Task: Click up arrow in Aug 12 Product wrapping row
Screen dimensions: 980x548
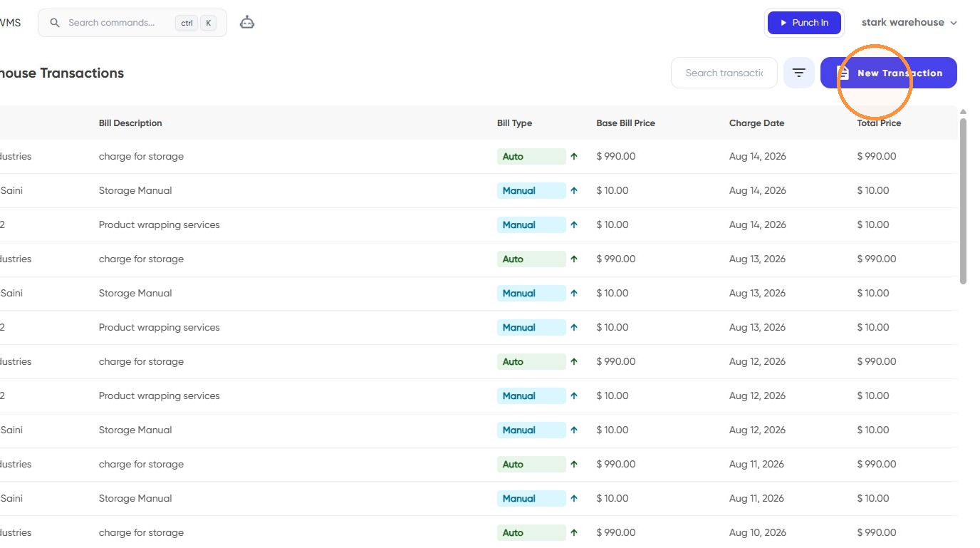Action: (x=574, y=396)
